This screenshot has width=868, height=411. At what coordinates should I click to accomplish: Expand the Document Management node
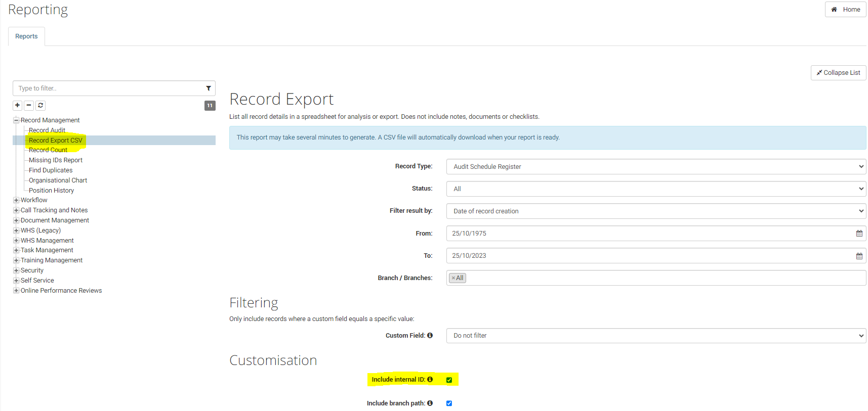[16, 220]
